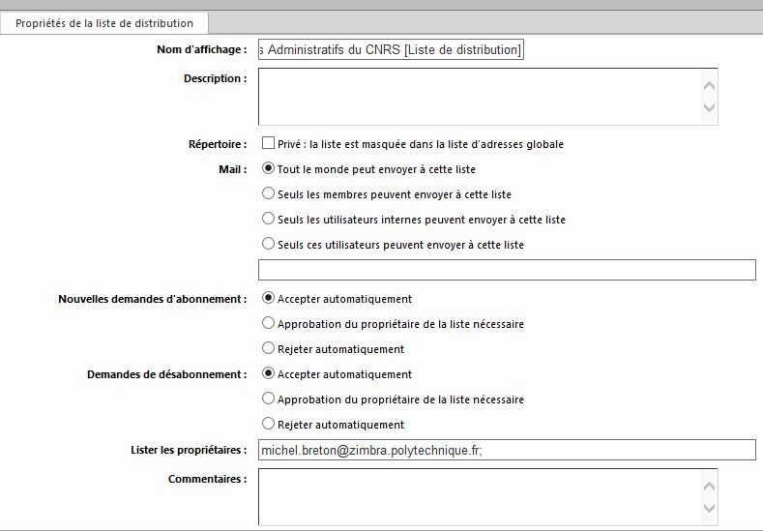Click the Nouvelles demandes d'abonnement label
Image resolution: width=763 pixels, height=532 pixels.
tap(152, 299)
